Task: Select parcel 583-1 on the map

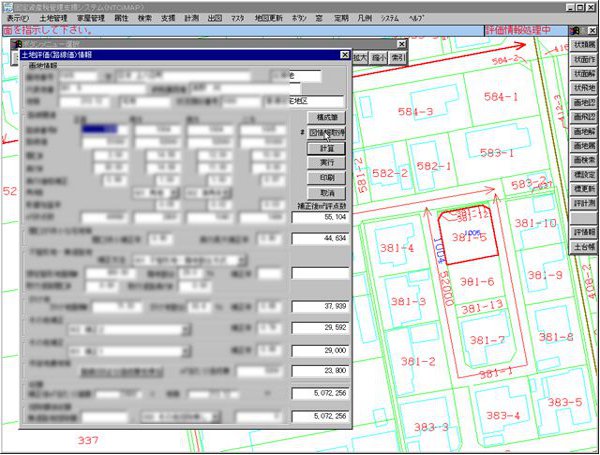Action: point(497,153)
